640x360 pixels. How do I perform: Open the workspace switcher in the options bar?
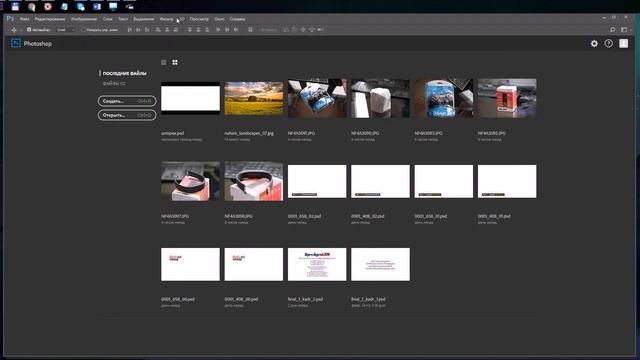coord(624,30)
